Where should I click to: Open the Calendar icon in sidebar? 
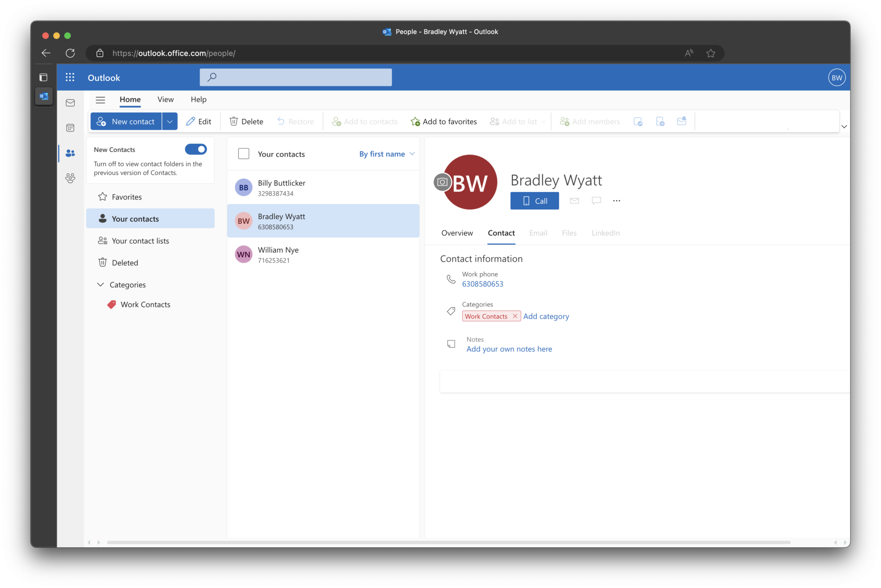tap(70, 128)
